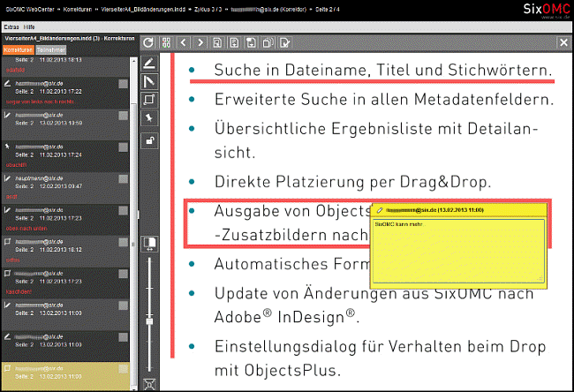Open the Hilfe menu
The width and height of the screenshot is (574, 392).
pyautogui.click(x=29, y=27)
